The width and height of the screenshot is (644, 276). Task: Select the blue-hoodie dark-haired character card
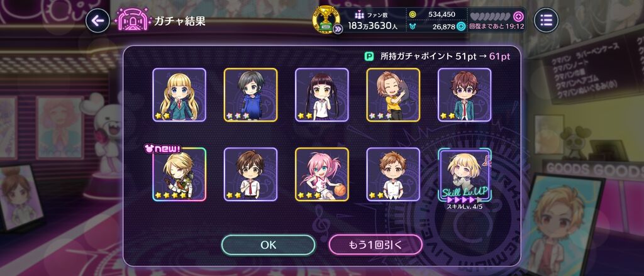[x=250, y=95]
